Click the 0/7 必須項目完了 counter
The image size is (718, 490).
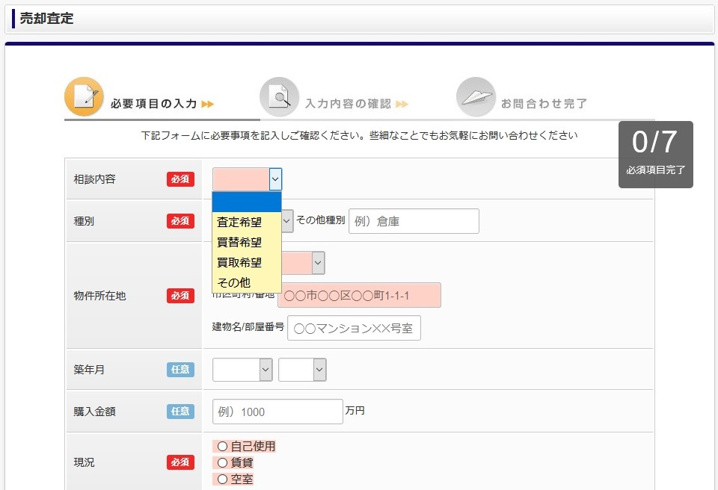[656, 154]
